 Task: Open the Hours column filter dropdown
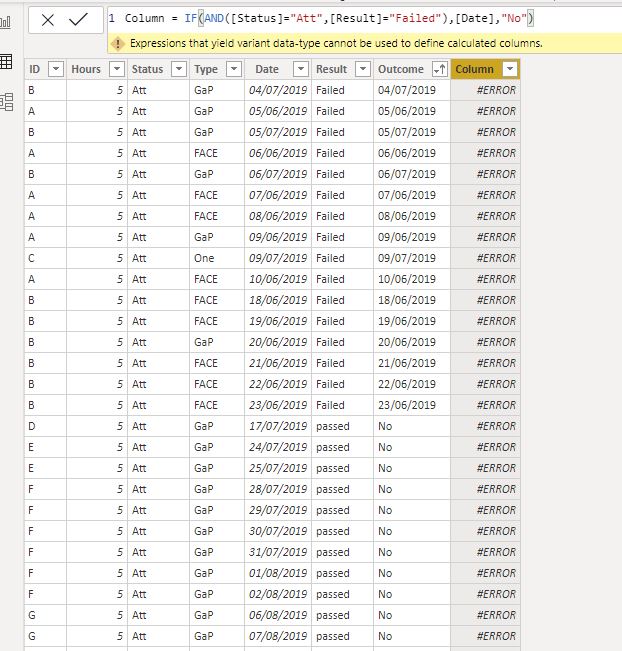tap(117, 69)
